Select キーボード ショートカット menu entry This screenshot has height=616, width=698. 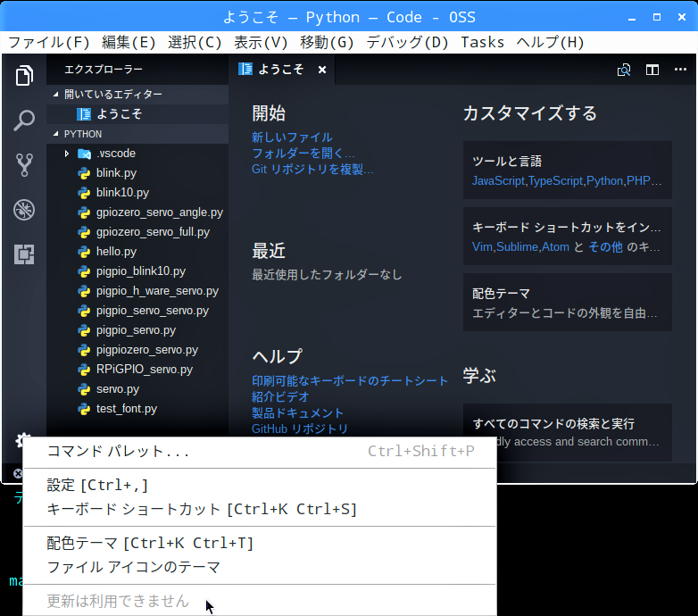(x=260, y=509)
